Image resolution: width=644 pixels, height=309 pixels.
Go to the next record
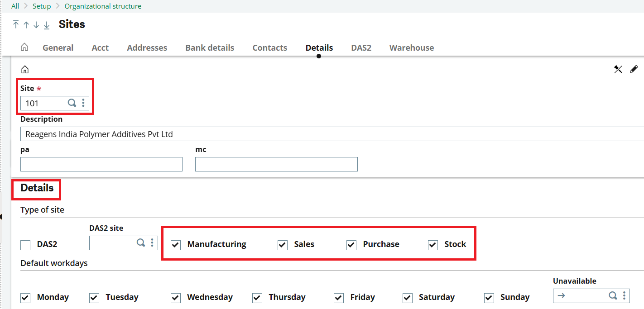pyautogui.click(x=36, y=25)
